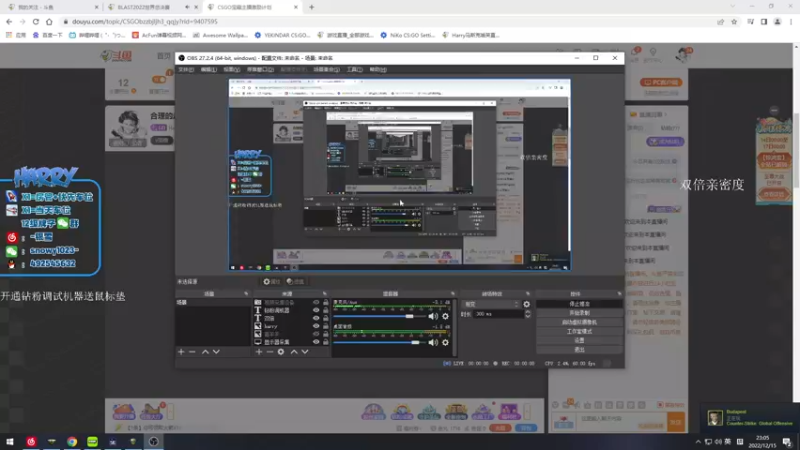Open Chrome from the taskbar
The height and width of the screenshot is (450, 800).
(72, 441)
